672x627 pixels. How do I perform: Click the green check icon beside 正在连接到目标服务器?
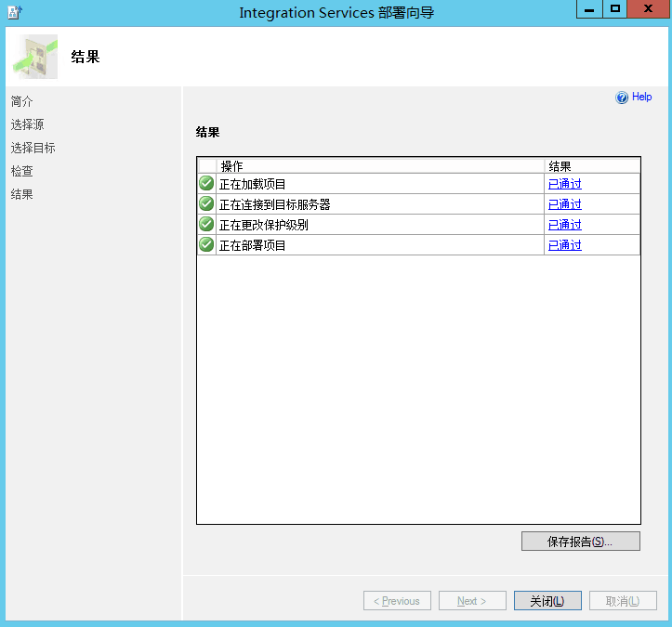(206, 203)
